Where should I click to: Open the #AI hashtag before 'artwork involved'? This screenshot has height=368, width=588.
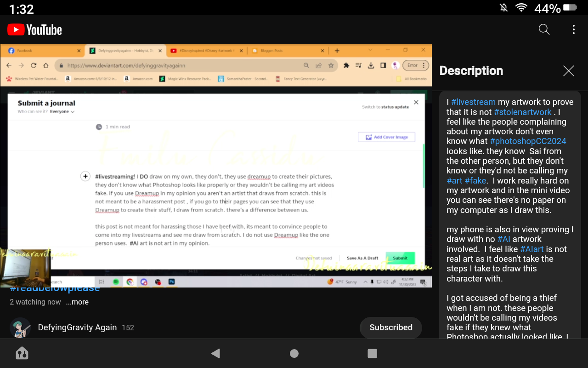[x=504, y=239]
